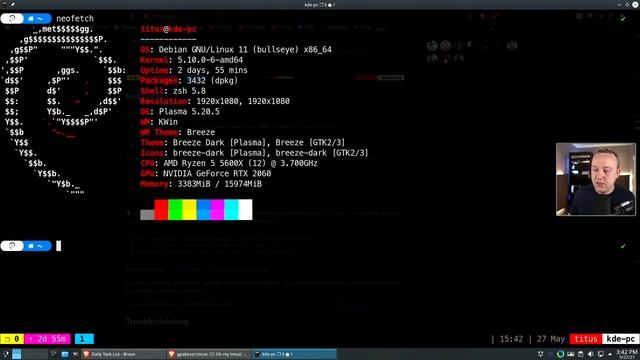Click the blue color block in neofetch palette
Screen dimensions: 640x360
[203, 209]
